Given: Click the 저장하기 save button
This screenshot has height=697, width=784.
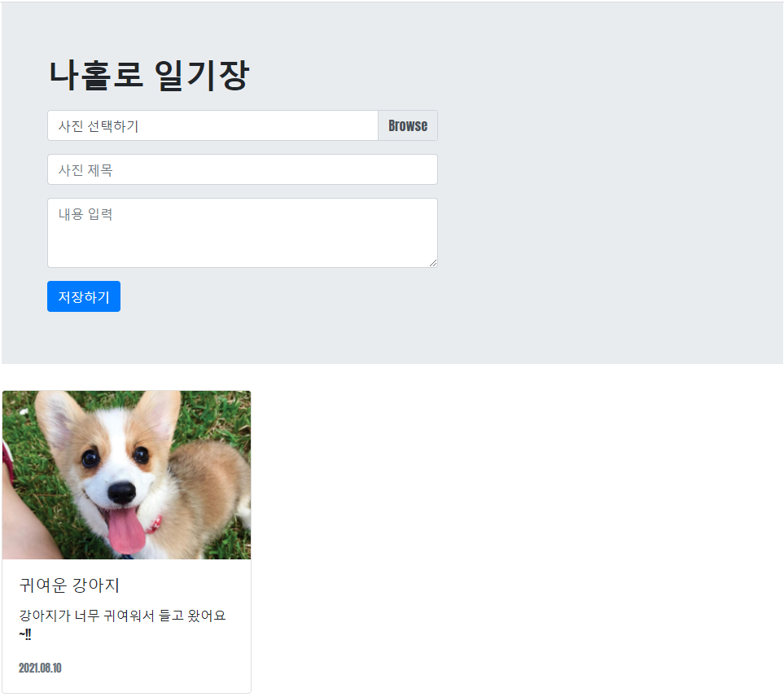Looking at the screenshot, I should click(x=84, y=296).
